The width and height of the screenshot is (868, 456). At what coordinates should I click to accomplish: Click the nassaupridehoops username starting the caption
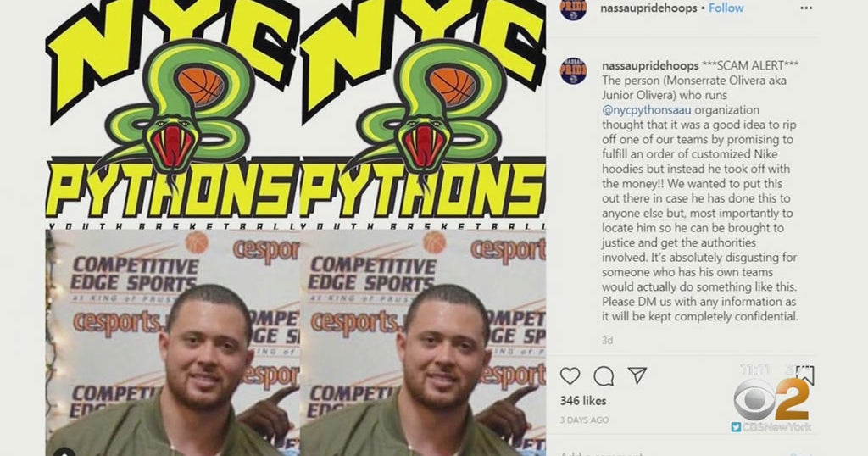pos(650,65)
